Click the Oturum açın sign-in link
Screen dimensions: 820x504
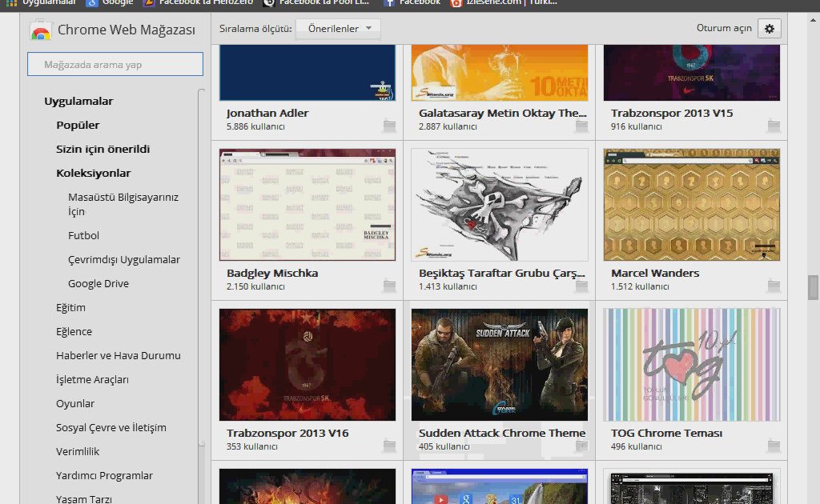724,28
